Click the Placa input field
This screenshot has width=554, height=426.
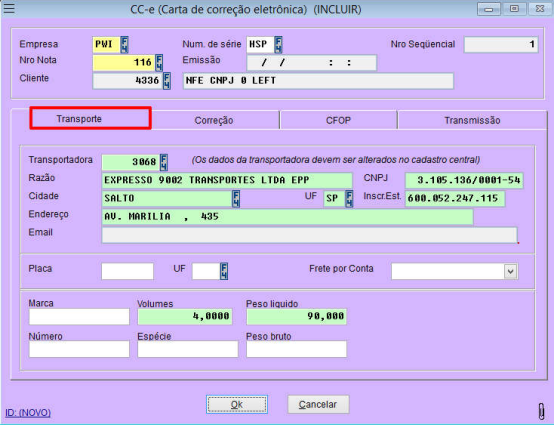click(x=128, y=271)
